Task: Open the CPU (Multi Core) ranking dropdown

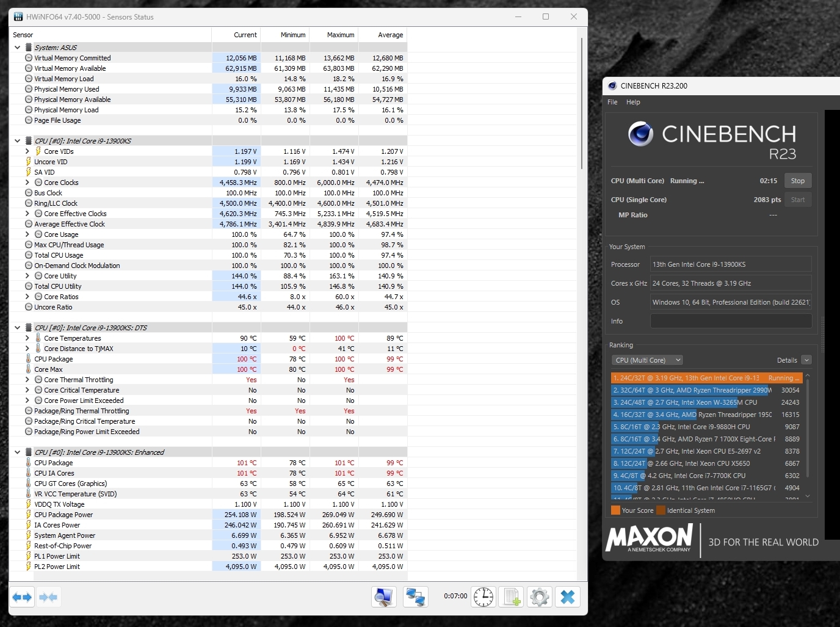Action: click(647, 360)
